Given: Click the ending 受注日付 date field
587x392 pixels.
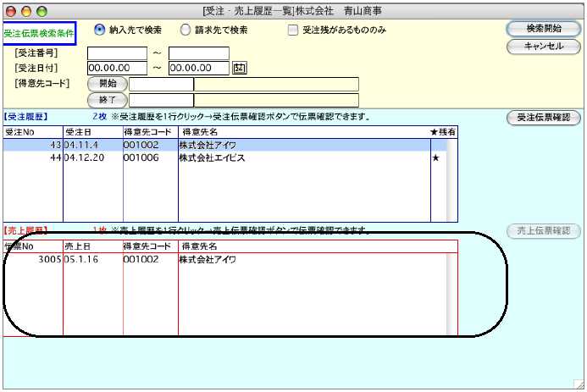Looking at the screenshot, I should [x=198, y=69].
